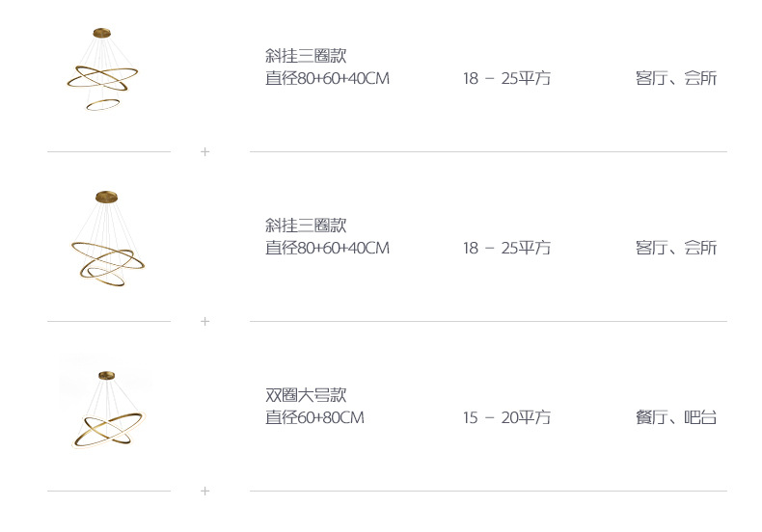Click 18 - 25平方 in the middle row
762x532 pixels.
506,248
